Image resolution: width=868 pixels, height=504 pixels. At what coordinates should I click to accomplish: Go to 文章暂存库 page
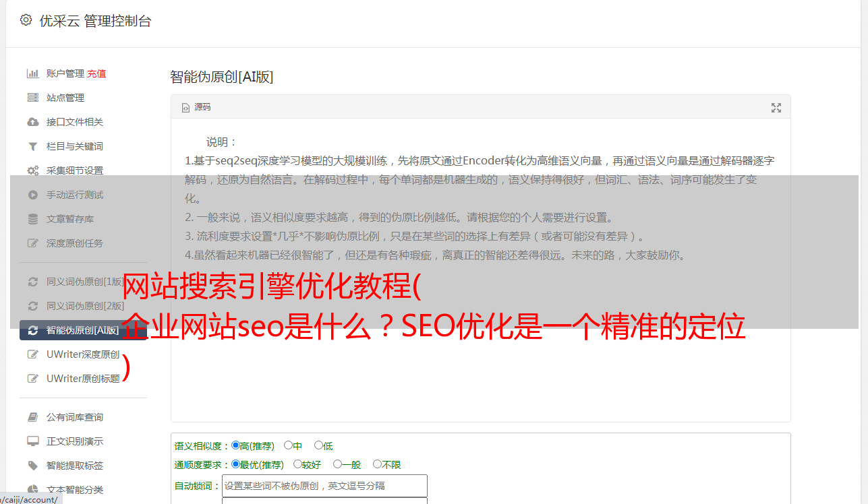pyautogui.click(x=70, y=219)
